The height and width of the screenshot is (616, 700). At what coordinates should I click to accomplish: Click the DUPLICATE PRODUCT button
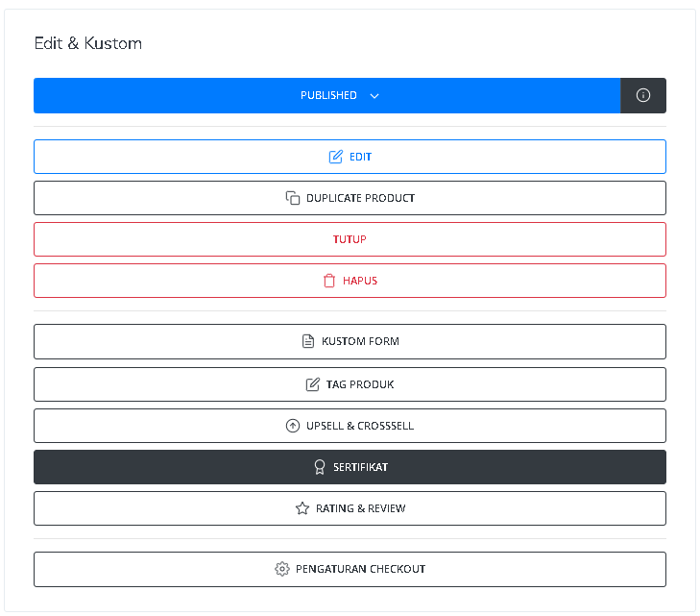pyautogui.click(x=350, y=198)
